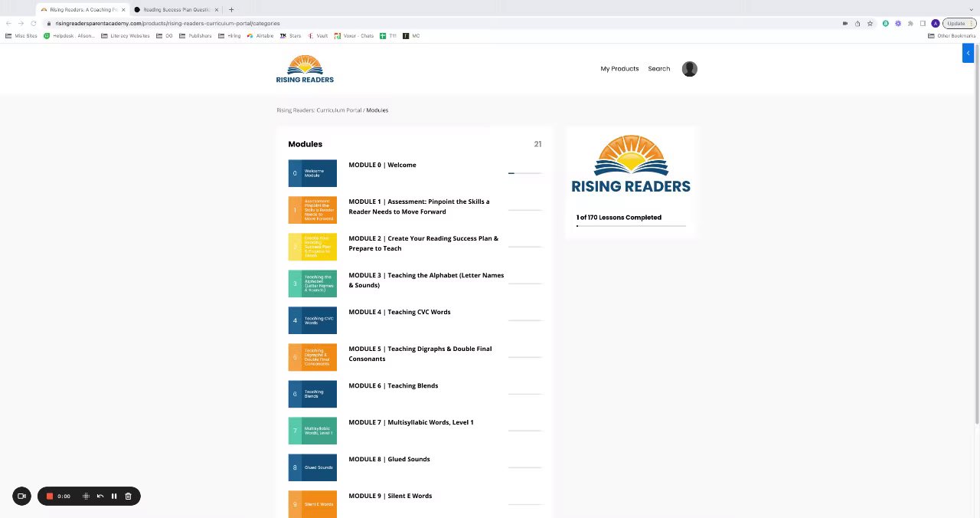Open the Voxer - Chats bookmark
Image resolution: width=980 pixels, height=518 pixels.
pyautogui.click(x=354, y=36)
